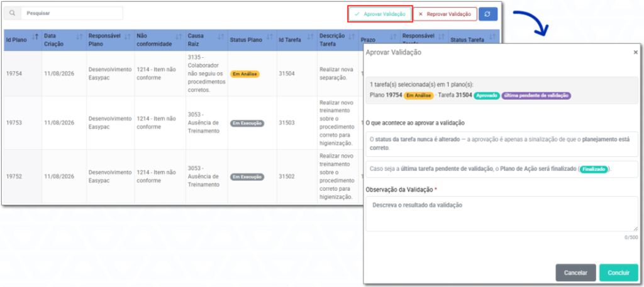Sort by Id Tarefa column arrows

[310, 37]
